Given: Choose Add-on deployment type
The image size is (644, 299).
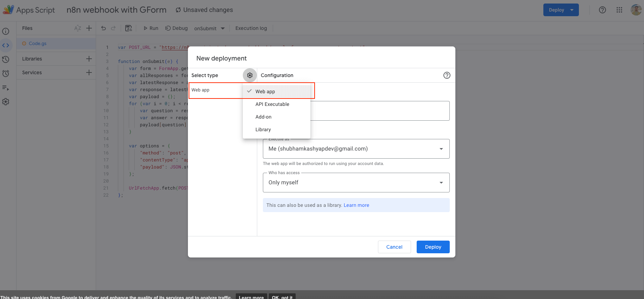Looking at the screenshot, I should click(x=277, y=117).
